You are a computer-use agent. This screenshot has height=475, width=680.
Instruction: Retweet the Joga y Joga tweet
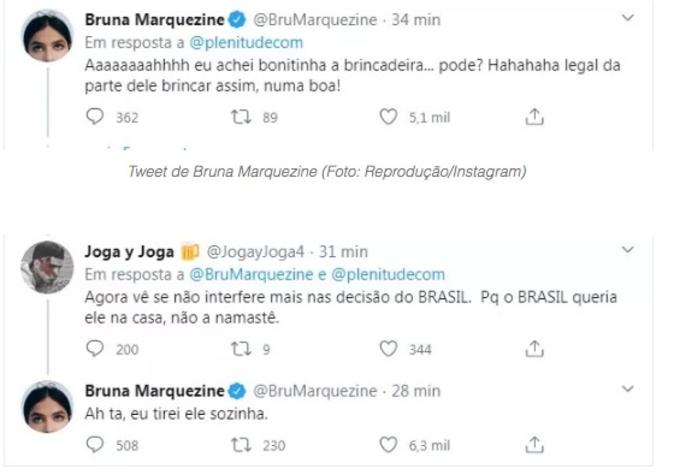tap(240, 348)
